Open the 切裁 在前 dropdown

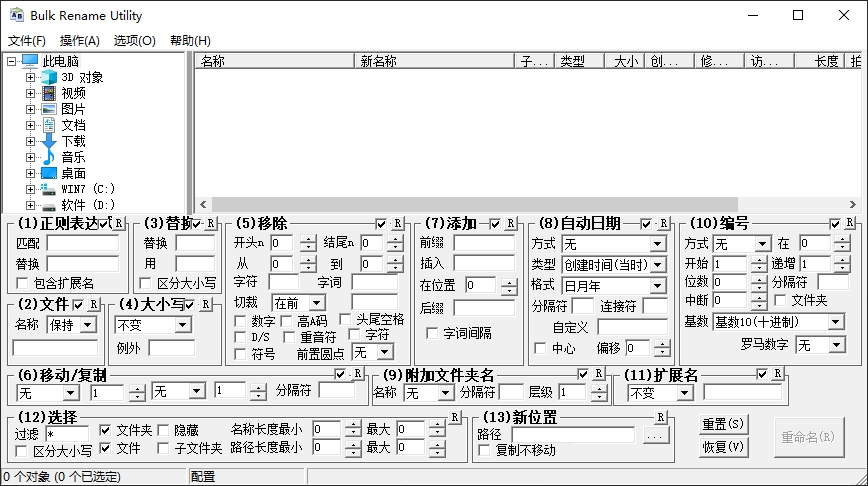click(x=317, y=303)
